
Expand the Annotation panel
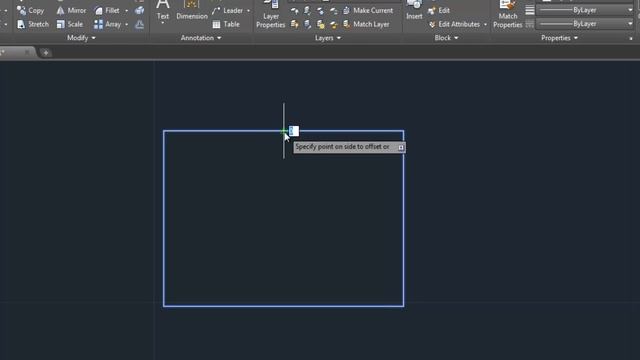[201, 38]
